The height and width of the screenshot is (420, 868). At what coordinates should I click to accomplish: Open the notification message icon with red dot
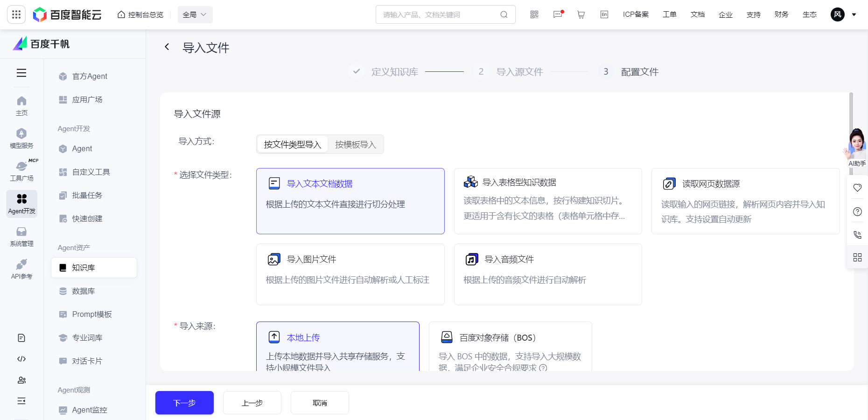tap(557, 14)
